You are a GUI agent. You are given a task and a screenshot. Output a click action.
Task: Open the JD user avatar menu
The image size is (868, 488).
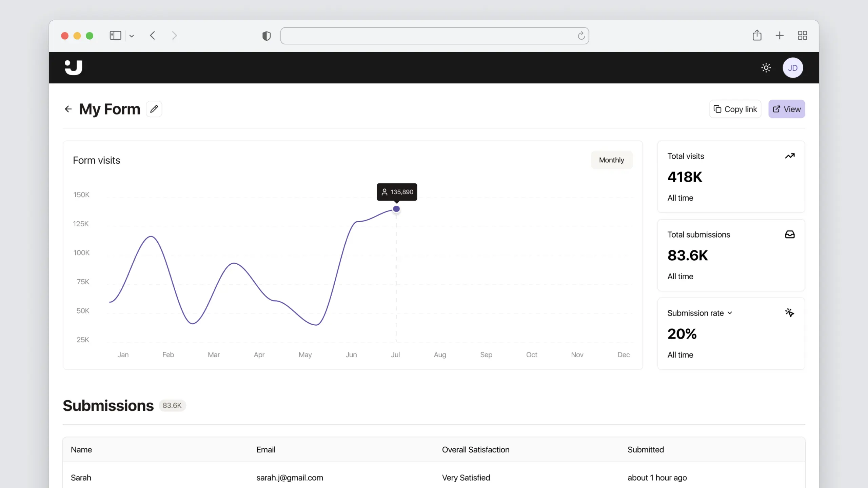(x=792, y=68)
